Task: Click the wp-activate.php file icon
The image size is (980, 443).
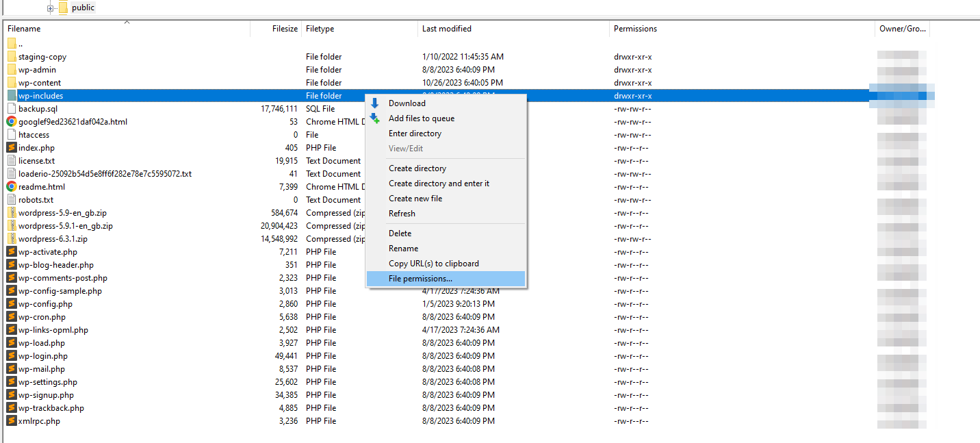Action: pos(12,252)
